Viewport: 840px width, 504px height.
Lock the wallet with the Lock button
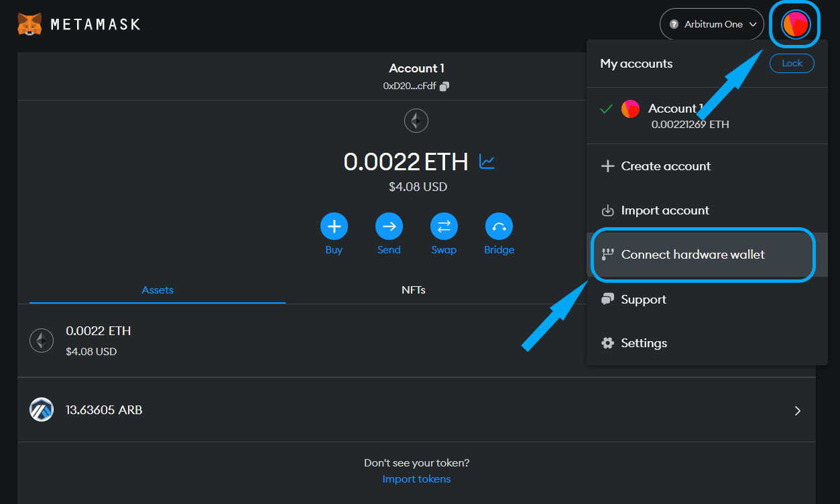pyautogui.click(x=792, y=63)
